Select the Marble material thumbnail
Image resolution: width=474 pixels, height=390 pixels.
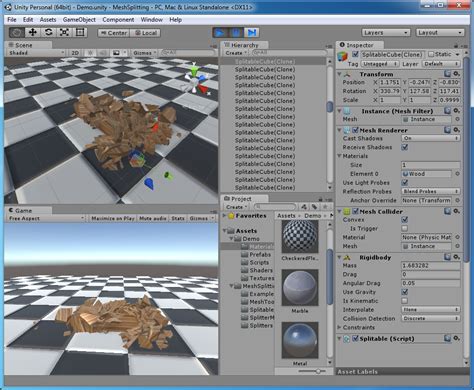300,288
